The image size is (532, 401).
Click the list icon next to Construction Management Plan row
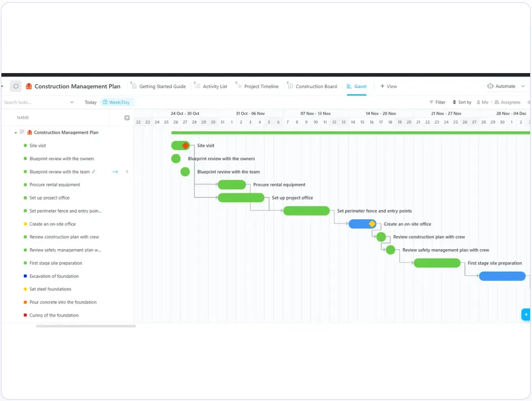[22, 132]
